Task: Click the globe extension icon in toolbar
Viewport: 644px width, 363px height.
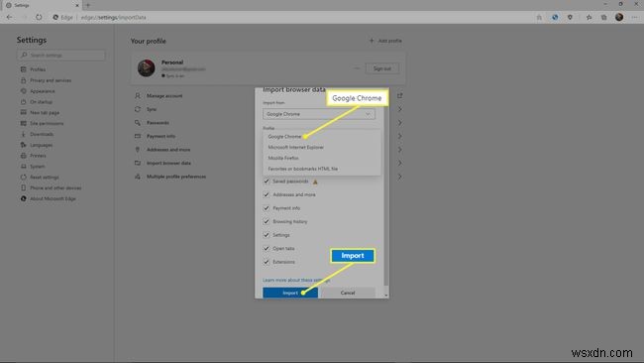Action: coord(555,17)
